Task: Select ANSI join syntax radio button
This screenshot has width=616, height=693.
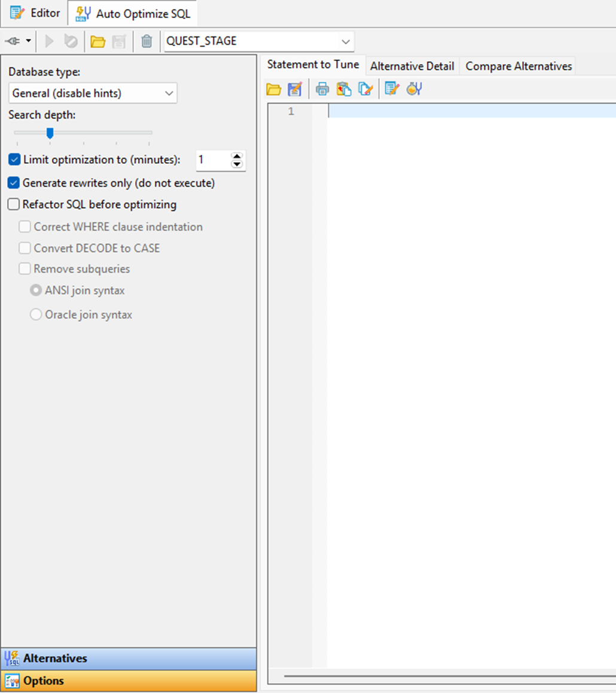Action: pos(36,291)
